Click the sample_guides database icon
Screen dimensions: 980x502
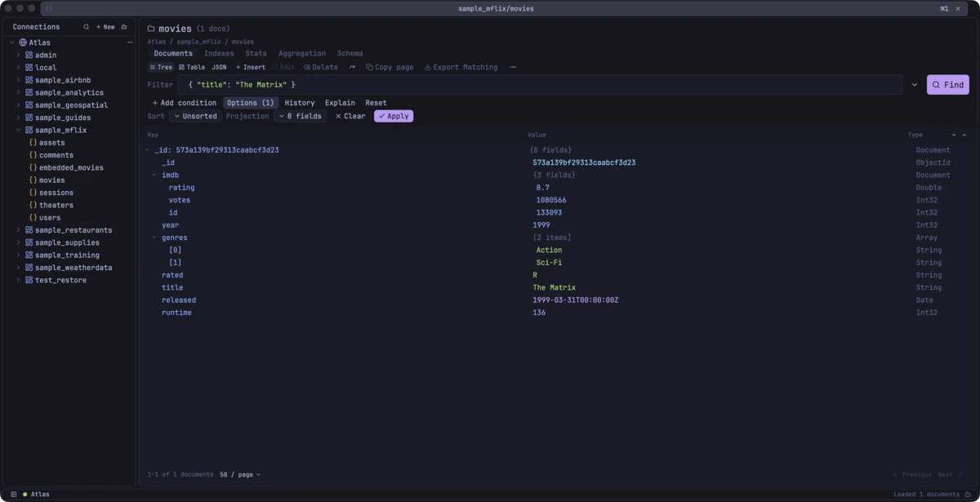coord(29,118)
